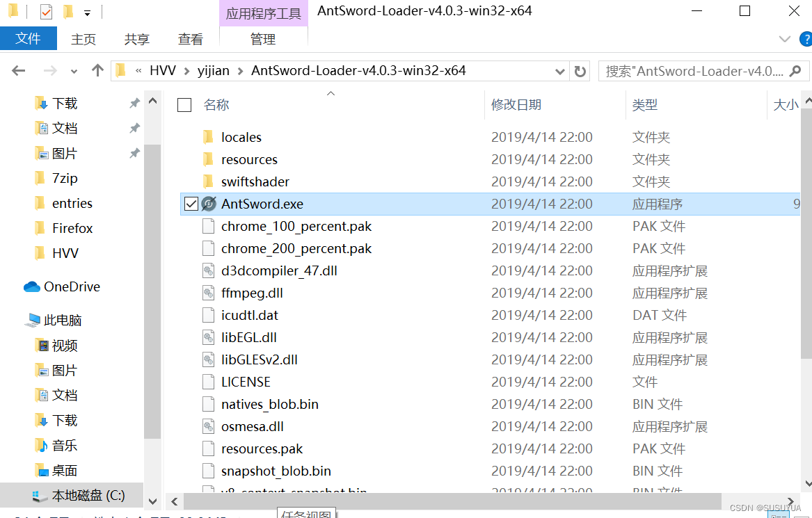
Task: Open the 文件 menu tab
Action: (29, 39)
